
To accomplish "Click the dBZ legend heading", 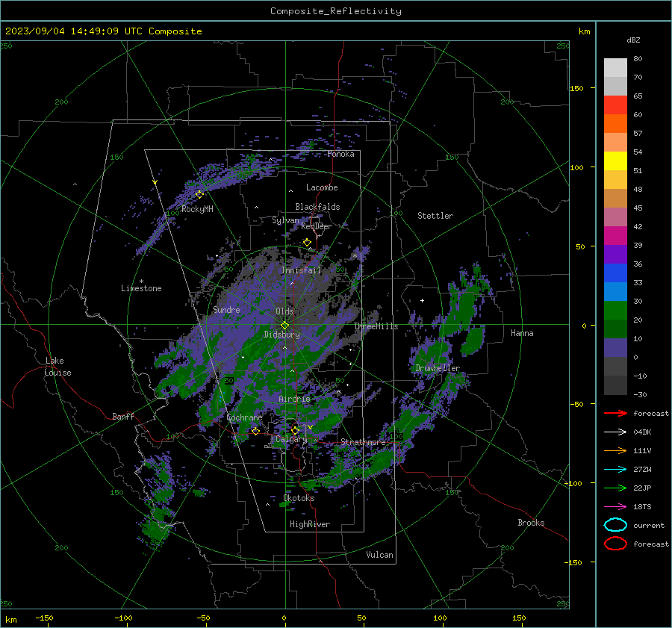I will click(x=633, y=40).
